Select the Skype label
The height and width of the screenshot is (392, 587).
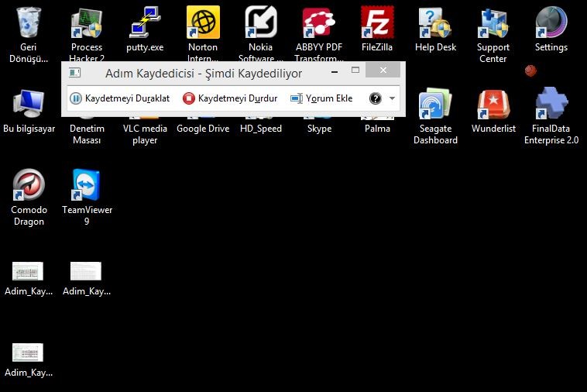tap(319, 129)
